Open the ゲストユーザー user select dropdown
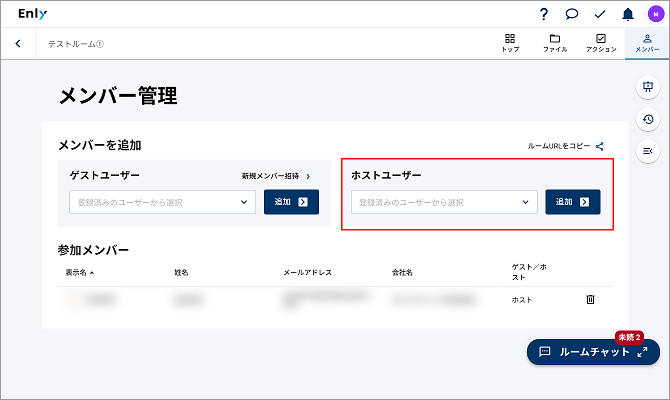Image resolution: width=670 pixels, height=400 pixels. click(x=162, y=202)
